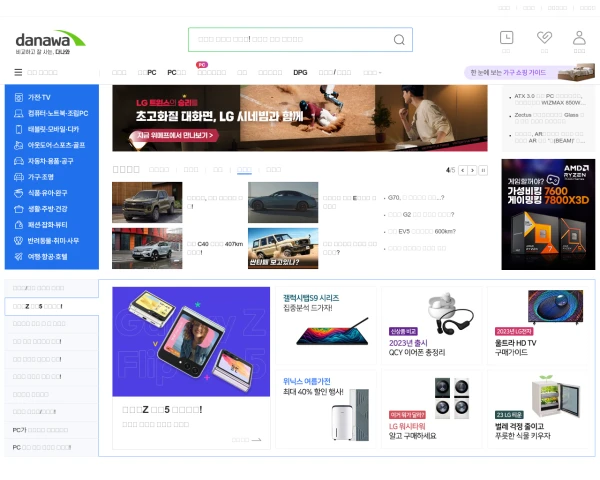600x480 pixels.
Task: Open the Galaxy Z Flip 5 banner image
Action: coord(191,341)
